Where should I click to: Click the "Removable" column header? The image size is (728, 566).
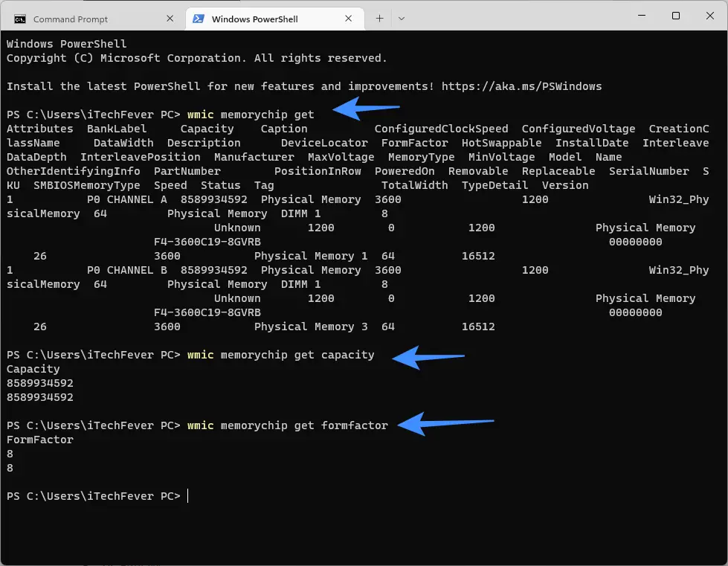point(478,171)
